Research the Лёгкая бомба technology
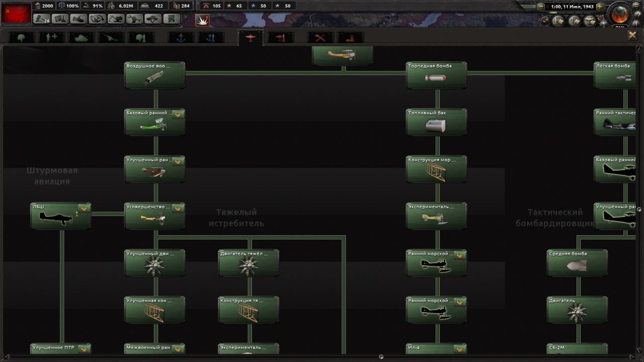 [x=615, y=75]
